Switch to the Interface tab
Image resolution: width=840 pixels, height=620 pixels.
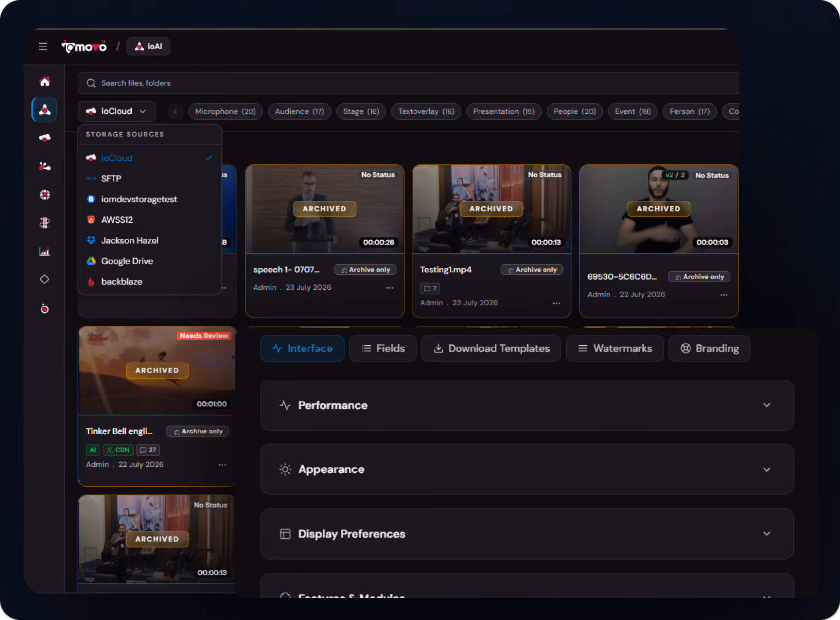[x=302, y=348]
